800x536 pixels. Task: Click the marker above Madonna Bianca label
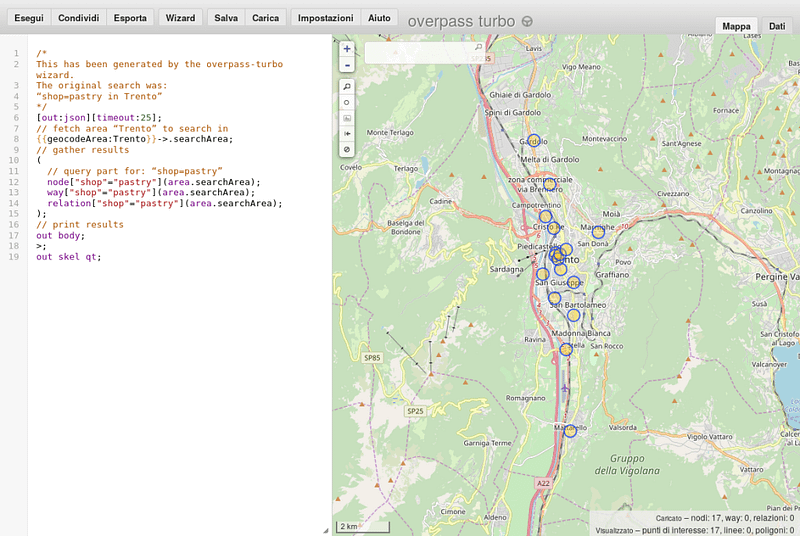(x=573, y=315)
